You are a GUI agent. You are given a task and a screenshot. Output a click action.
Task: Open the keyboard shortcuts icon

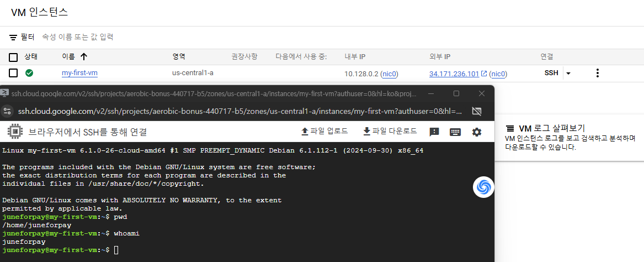455,132
